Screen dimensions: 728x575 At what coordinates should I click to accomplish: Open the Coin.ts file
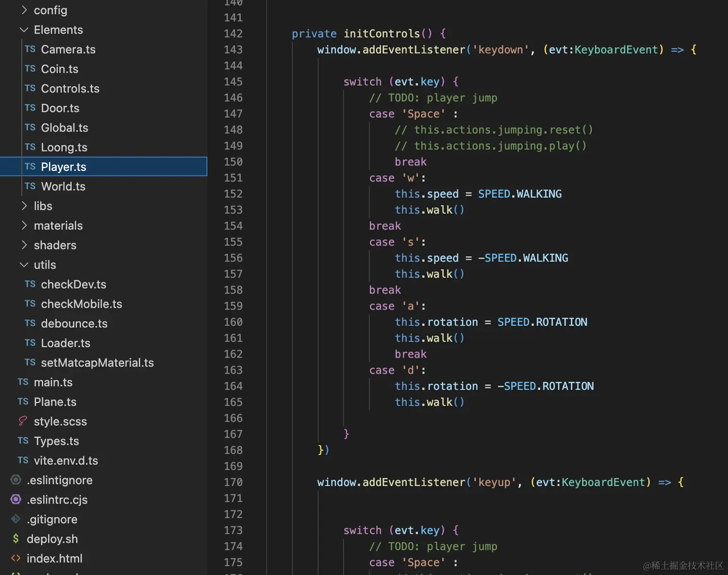click(60, 69)
